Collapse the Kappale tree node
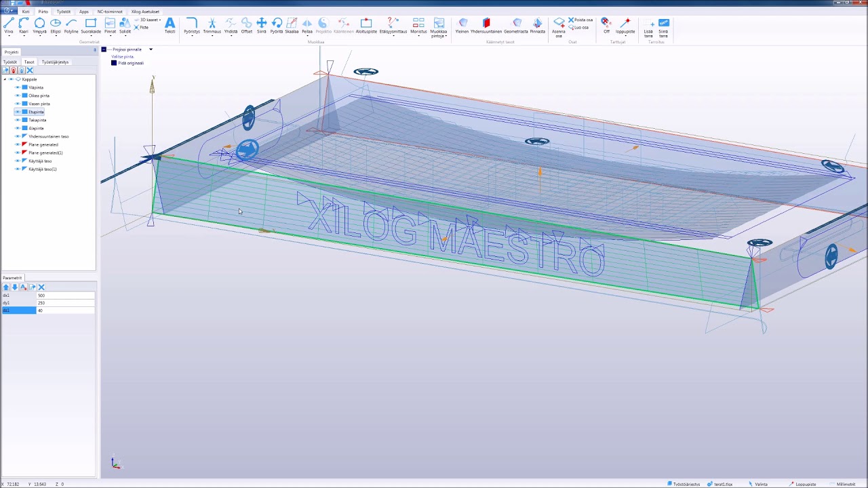The image size is (868, 488). click(x=5, y=79)
